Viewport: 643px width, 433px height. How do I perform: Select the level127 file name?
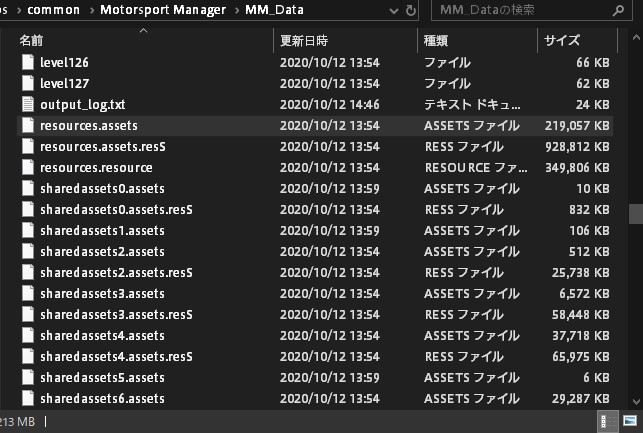click(64, 83)
